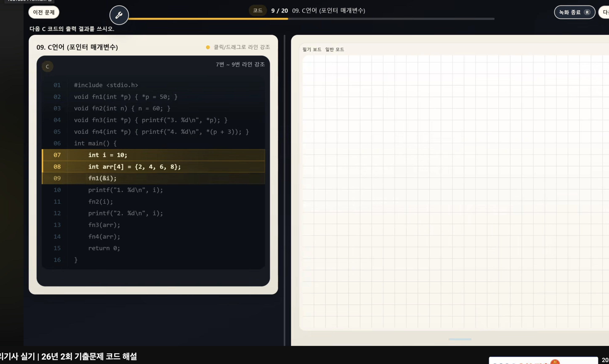The height and width of the screenshot is (364, 609).
Task: Click the handle bar below drawing board
Action: [460, 339]
